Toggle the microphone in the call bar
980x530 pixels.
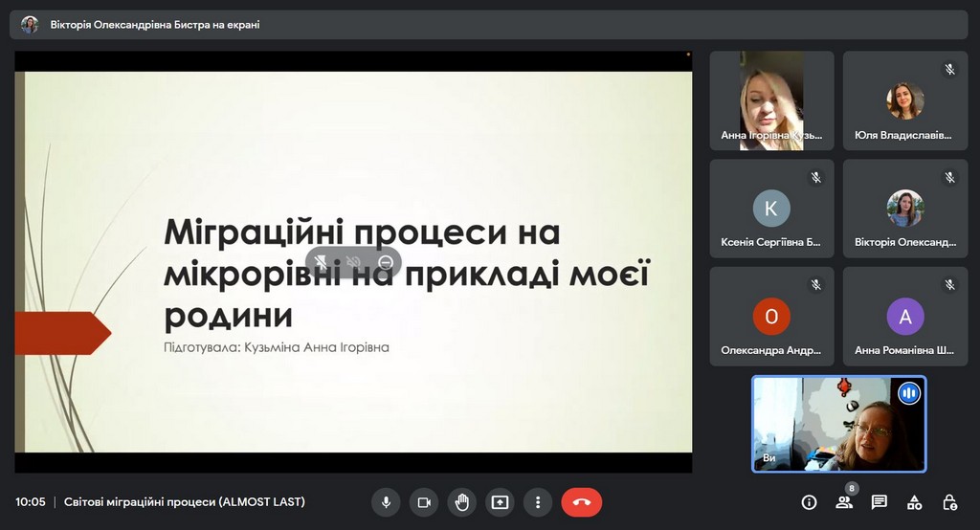[386, 502]
